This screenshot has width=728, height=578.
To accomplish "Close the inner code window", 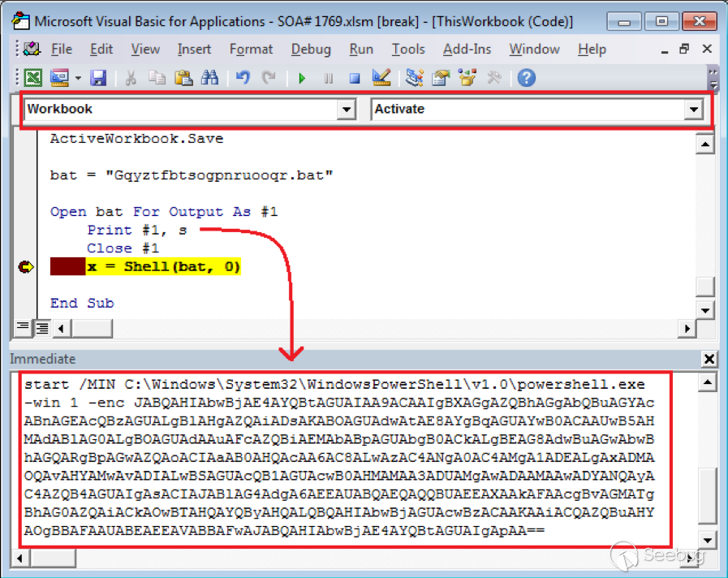I will tap(707, 49).
